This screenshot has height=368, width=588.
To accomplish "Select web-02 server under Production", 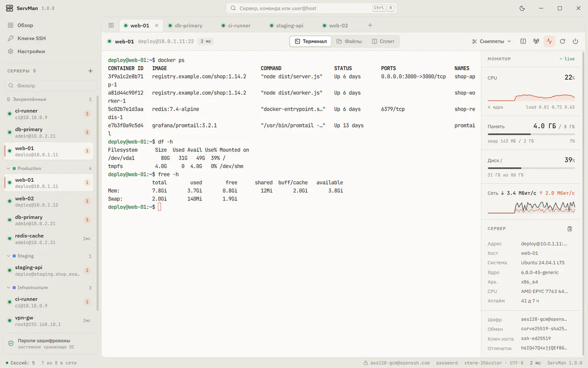I will (49, 201).
